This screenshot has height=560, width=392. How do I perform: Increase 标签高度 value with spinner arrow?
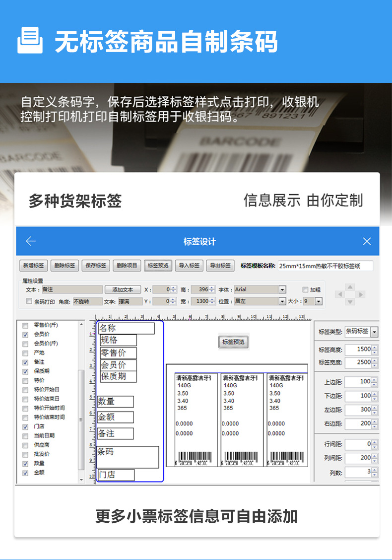point(375,347)
